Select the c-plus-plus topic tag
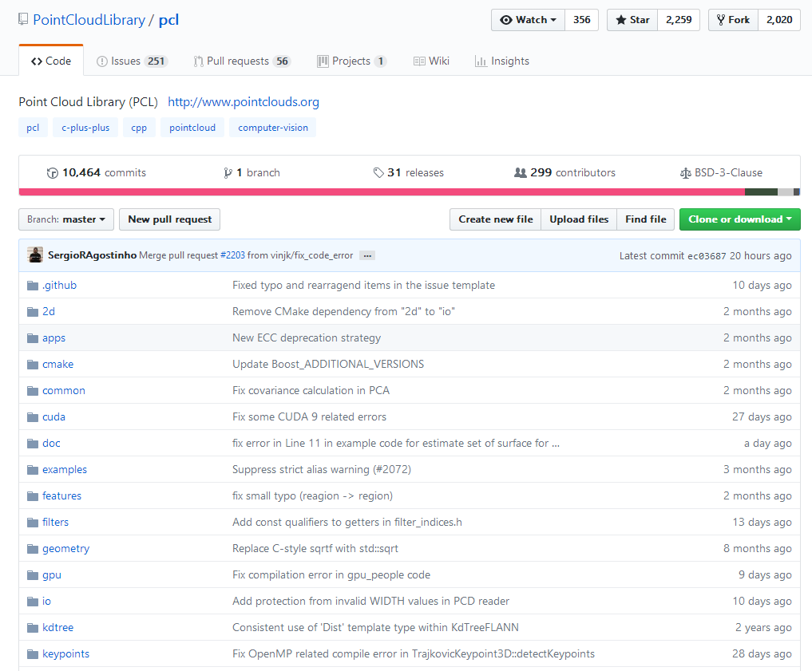 pyautogui.click(x=85, y=128)
